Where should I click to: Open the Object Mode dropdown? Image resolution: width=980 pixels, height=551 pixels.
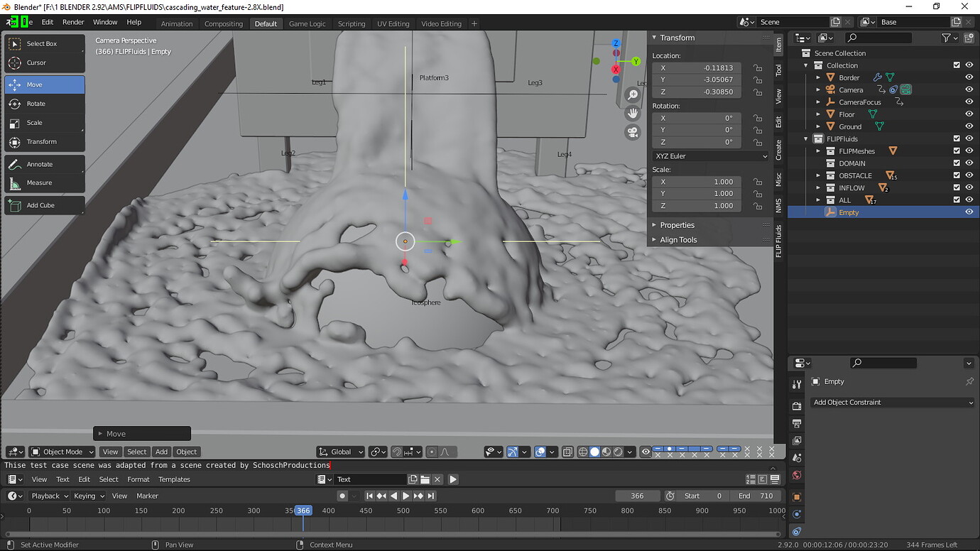[x=62, y=452]
